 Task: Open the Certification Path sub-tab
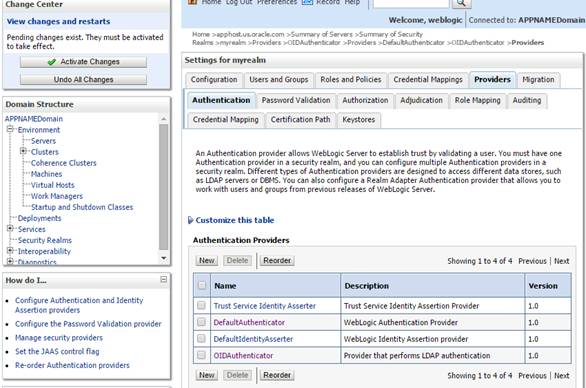(300, 120)
